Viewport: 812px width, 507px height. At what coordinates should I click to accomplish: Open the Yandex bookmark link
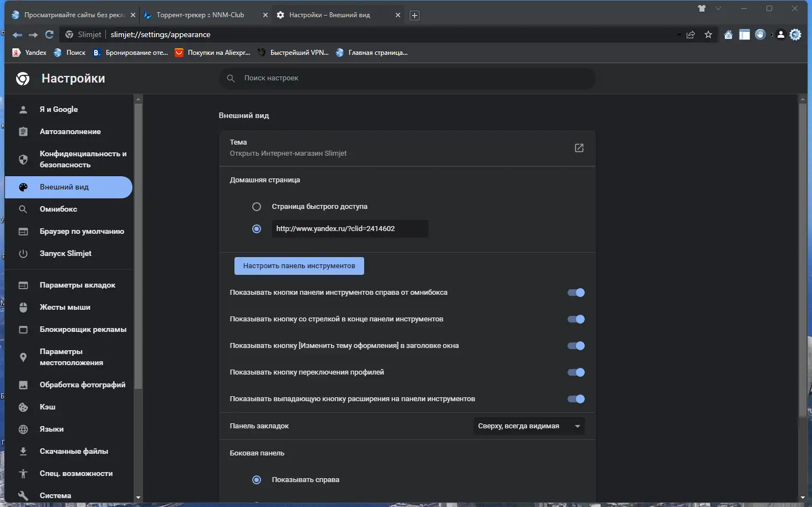click(x=30, y=53)
